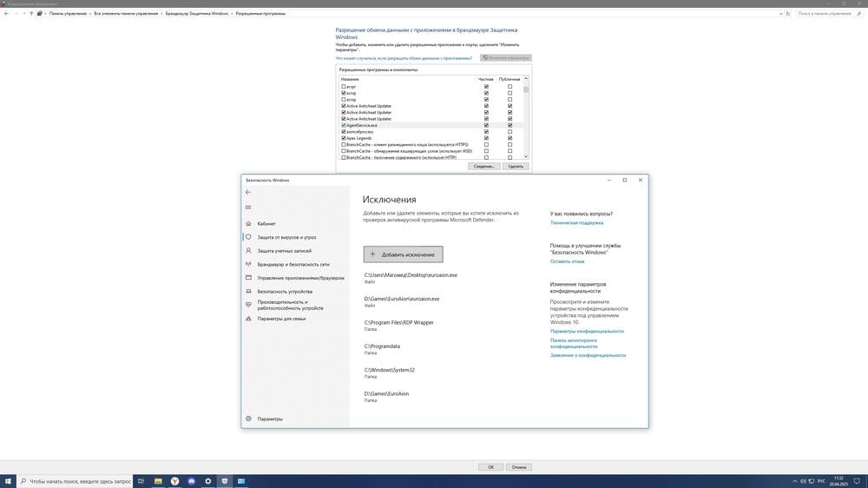Click the Брандмауэр и безопасность сети icon
The height and width of the screenshot is (488, 868).
(x=248, y=264)
